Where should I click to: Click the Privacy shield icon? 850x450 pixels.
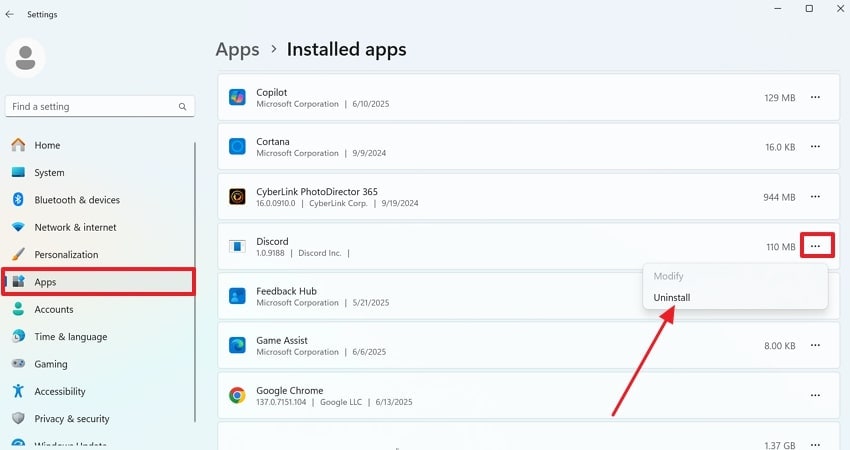(18, 418)
